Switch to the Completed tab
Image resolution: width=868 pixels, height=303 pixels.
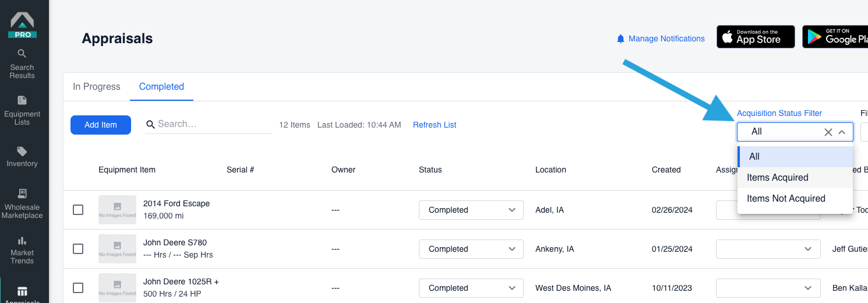161,87
